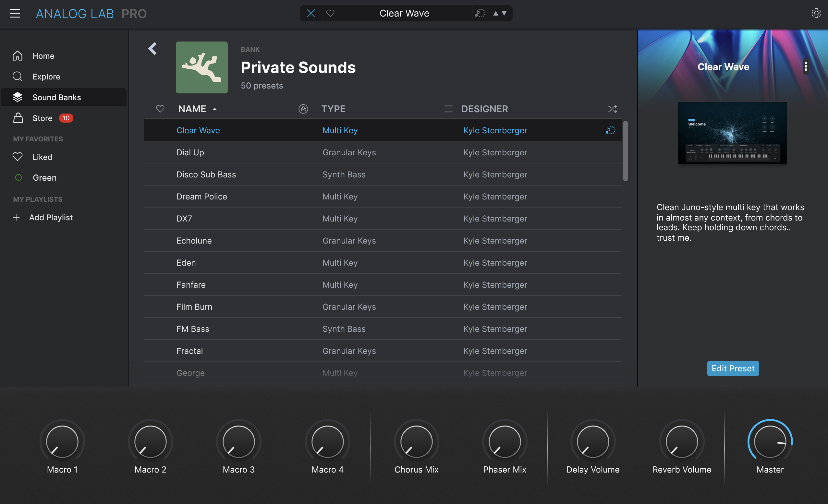Click Granular Keys type on Dial Up row
The image size is (828, 504).
(349, 152)
